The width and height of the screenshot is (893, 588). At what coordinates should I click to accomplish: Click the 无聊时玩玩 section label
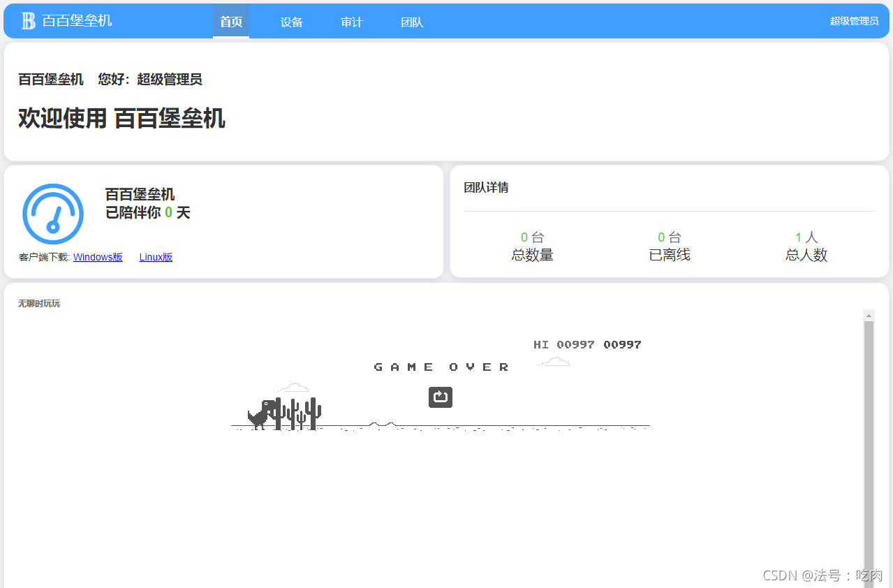click(39, 303)
